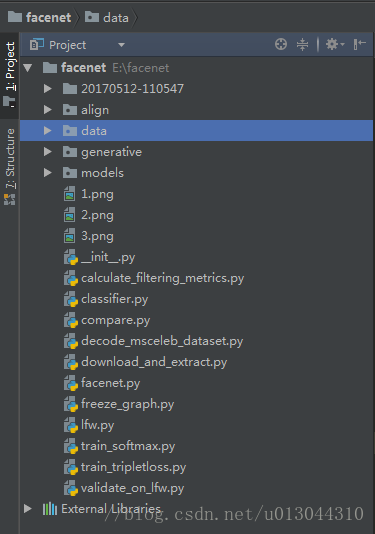Expand the generative folder
Screen dimensions: 375x534
[48, 152]
